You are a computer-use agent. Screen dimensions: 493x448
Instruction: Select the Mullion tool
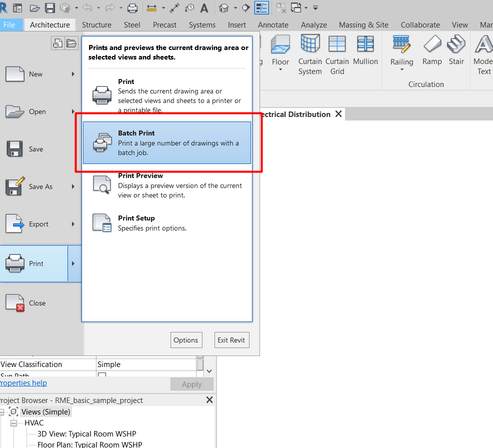click(365, 50)
